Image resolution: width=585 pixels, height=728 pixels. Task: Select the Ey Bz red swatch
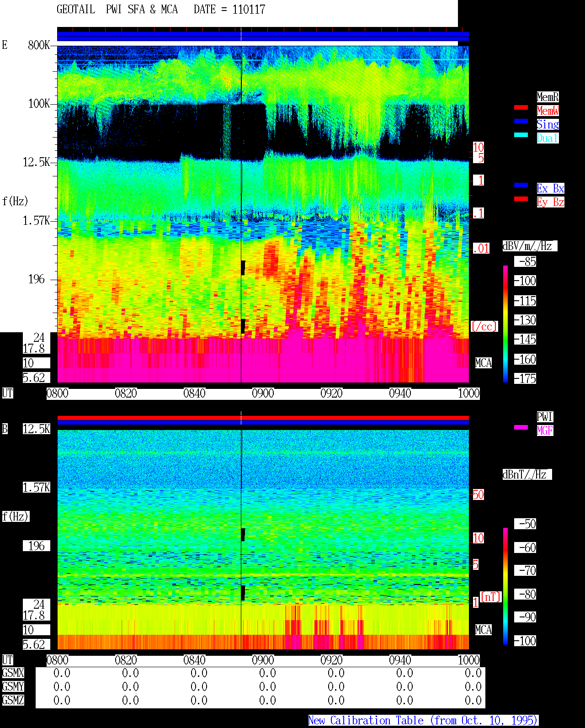pos(521,199)
